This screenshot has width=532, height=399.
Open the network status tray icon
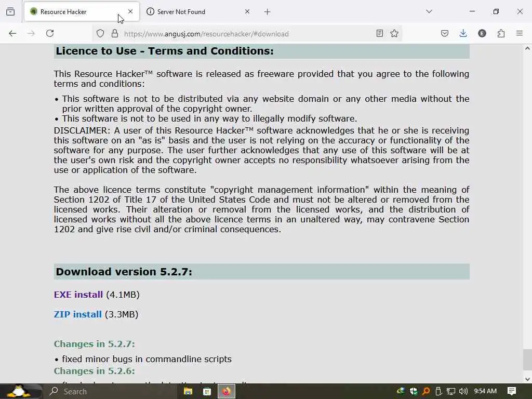[x=450, y=392]
